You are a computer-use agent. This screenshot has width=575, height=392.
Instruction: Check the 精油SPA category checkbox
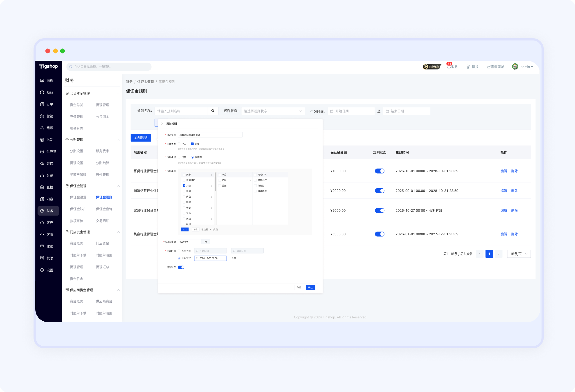coord(255,175)
